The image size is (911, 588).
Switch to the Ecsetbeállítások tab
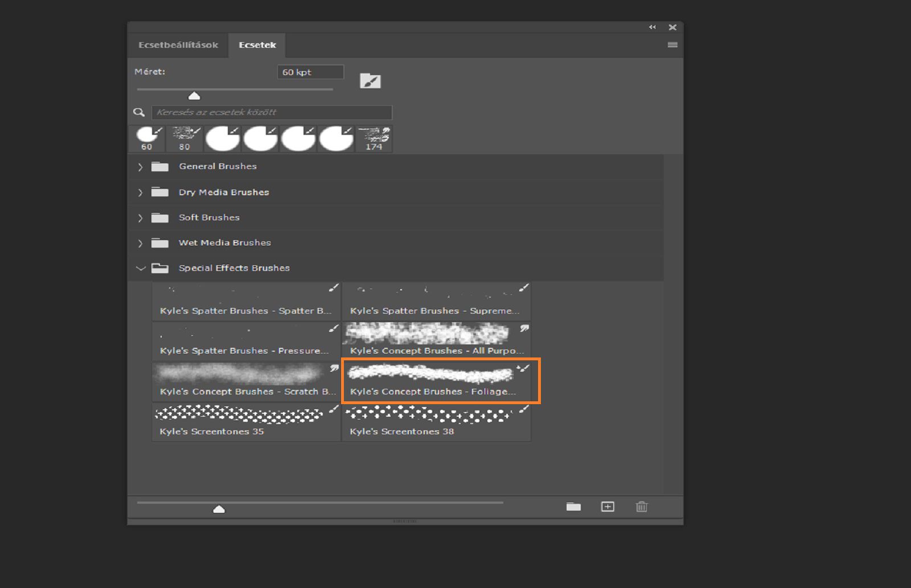click(x=178, y=45)
